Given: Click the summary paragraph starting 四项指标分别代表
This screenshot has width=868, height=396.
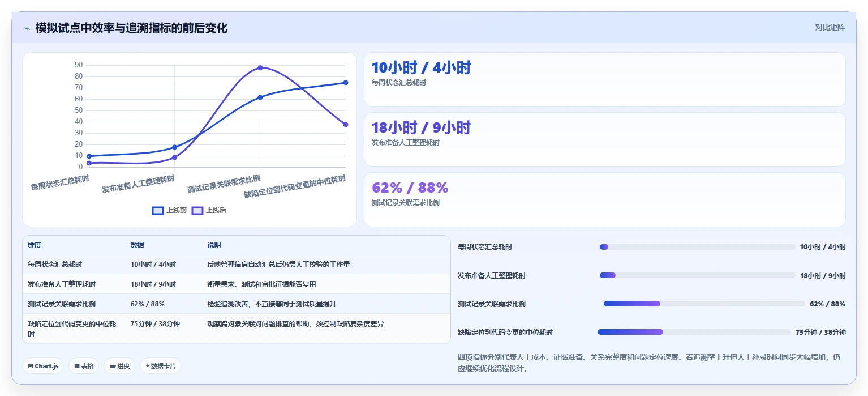Looking at the screenshot, I should click(649, 363).
